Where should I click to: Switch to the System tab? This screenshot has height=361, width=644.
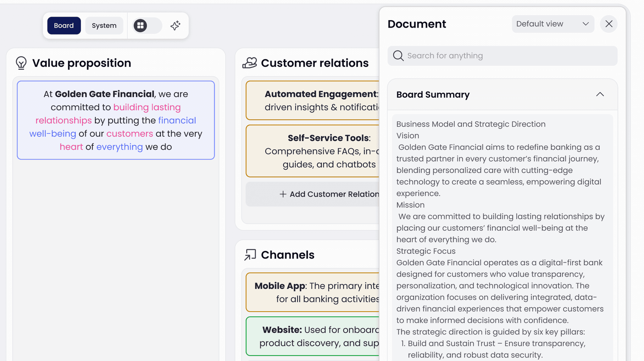104,25
